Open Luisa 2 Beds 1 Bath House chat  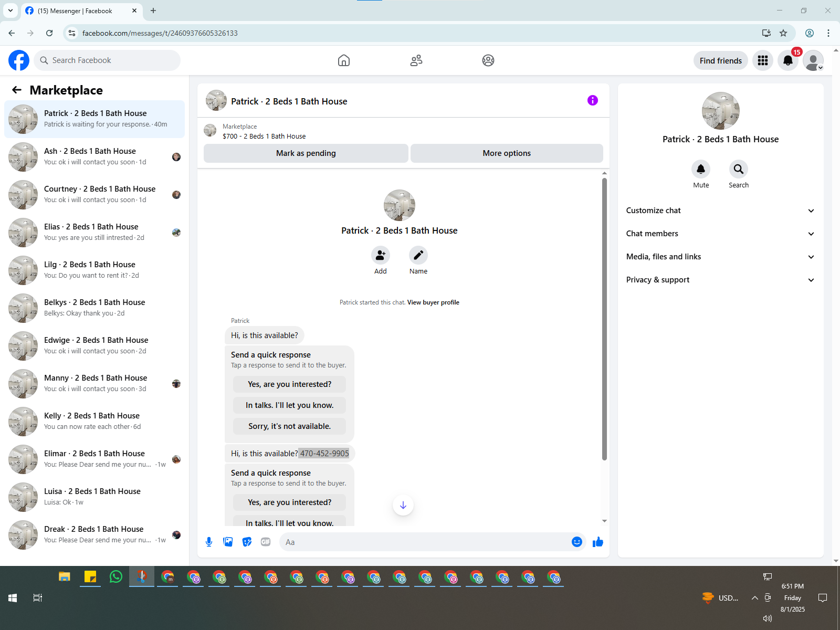(94, 497)
